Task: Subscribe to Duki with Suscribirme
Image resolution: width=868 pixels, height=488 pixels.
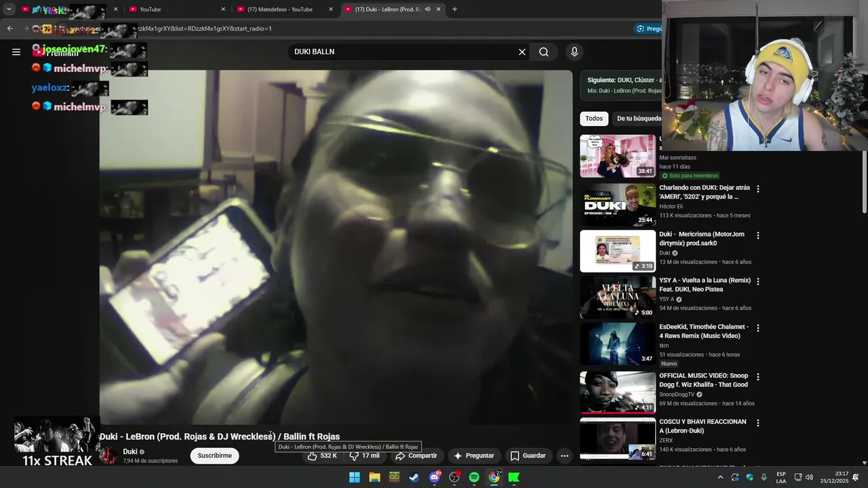Action: [x=214, y=455]
